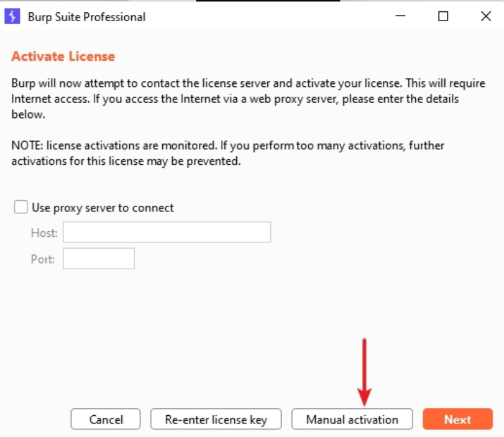Focus the proxy Host input field
Viewport: 504px width, 437px height.
click(167, 232)
